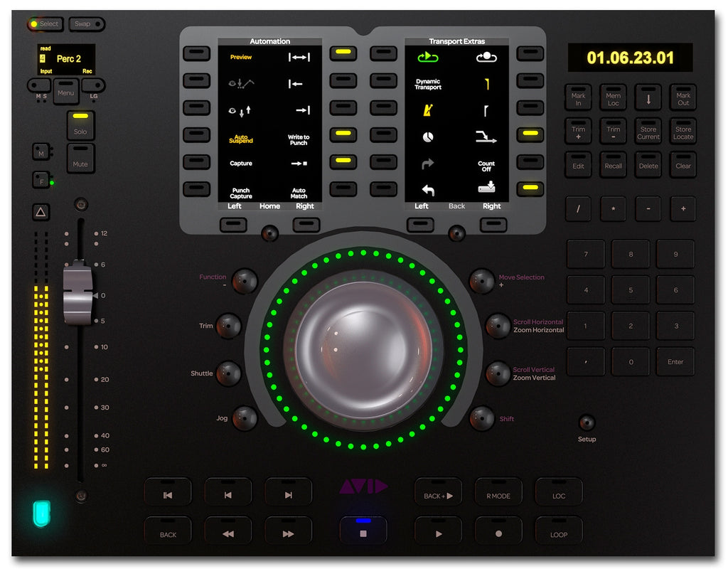Click the metronome icon in Transport Extras
The width and height of the screenshot is (728, 569).
point(427,110)
